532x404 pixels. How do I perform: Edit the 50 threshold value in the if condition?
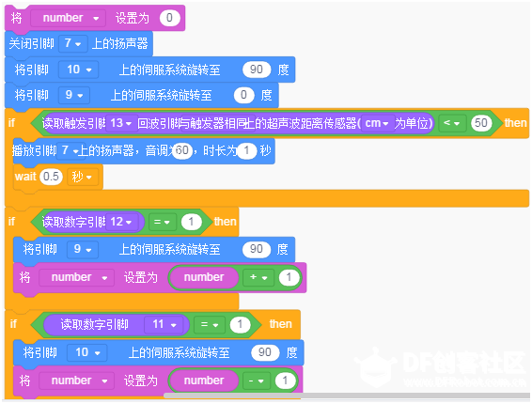click(x=481, y=123)
